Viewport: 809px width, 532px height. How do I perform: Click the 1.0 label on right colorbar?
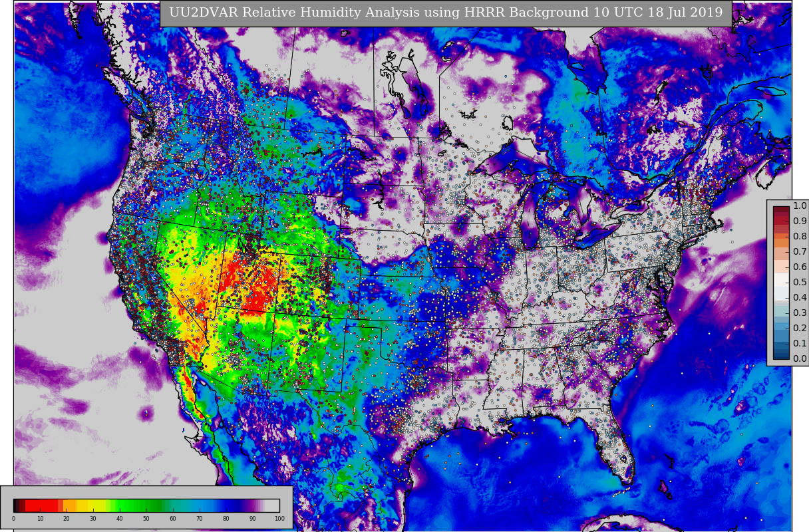tap(800, 206)
